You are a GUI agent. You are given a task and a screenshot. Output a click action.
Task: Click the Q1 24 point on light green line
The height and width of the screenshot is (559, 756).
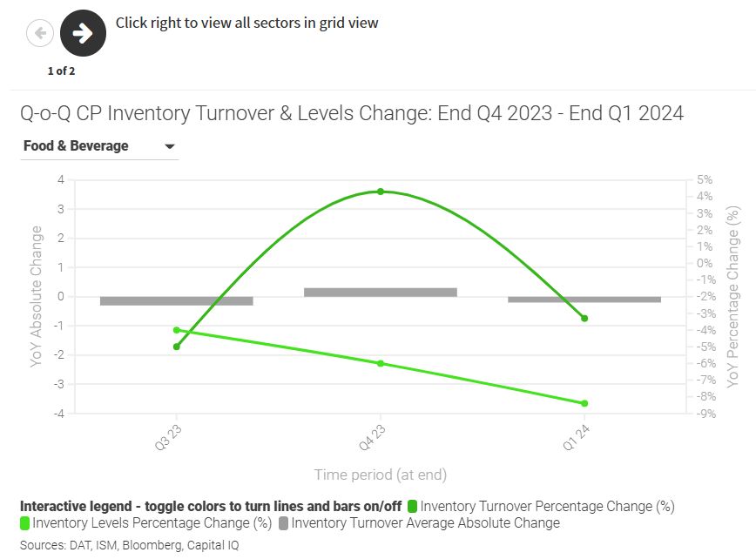pos(584,403)
